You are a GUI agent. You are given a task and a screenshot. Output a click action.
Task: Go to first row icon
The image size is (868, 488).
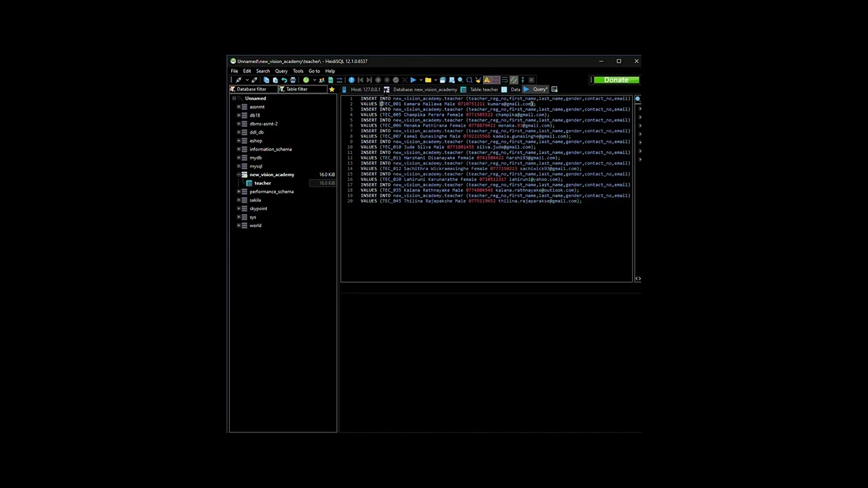[x=360, y=80]
